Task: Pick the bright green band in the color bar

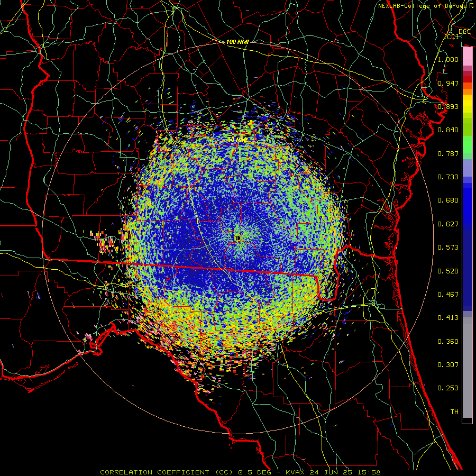Action: pos(467,144)
